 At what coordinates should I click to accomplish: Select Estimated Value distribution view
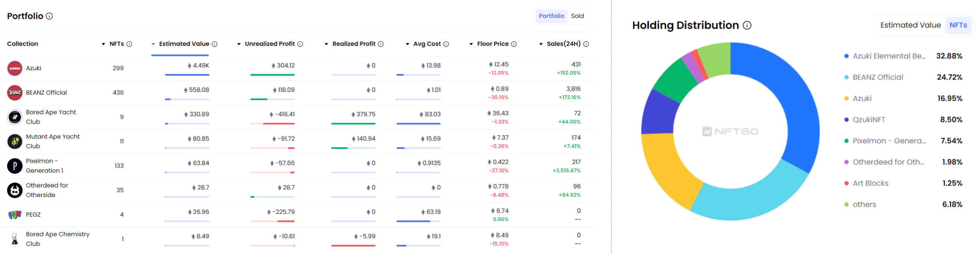click(911, 25)
